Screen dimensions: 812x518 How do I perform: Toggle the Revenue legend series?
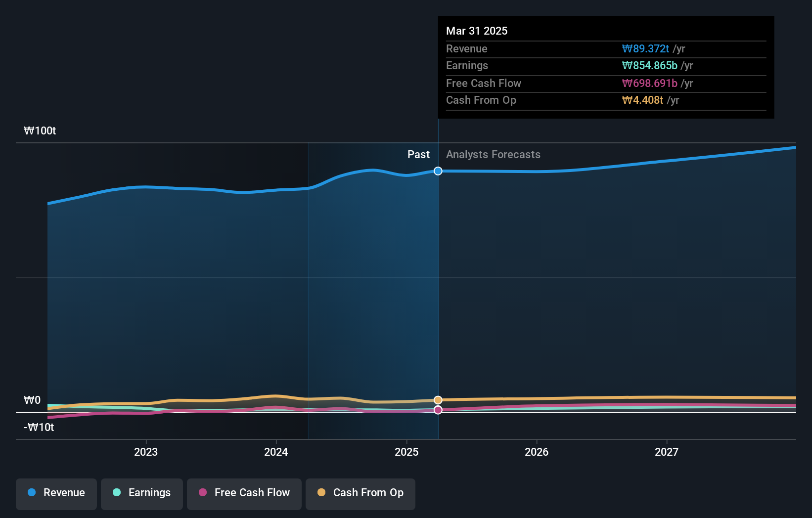pyautogui.click(x=56, y=494)
